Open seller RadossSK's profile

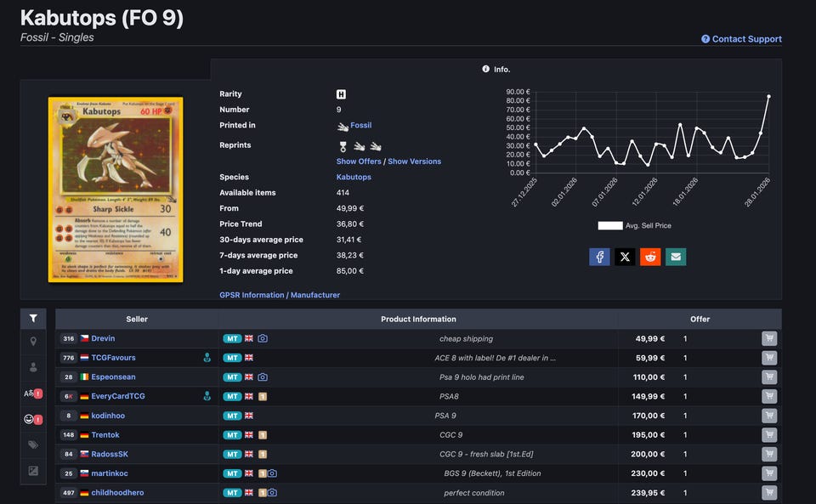[110, 454]
